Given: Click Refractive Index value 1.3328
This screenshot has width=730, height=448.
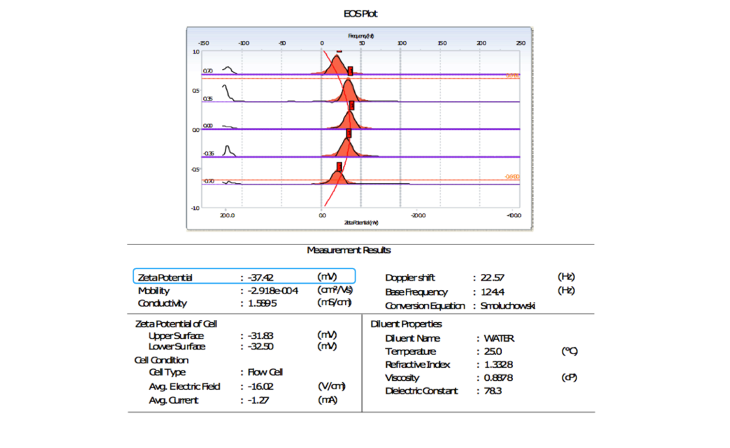Looking at the screenshot, I should pos(498,365).
